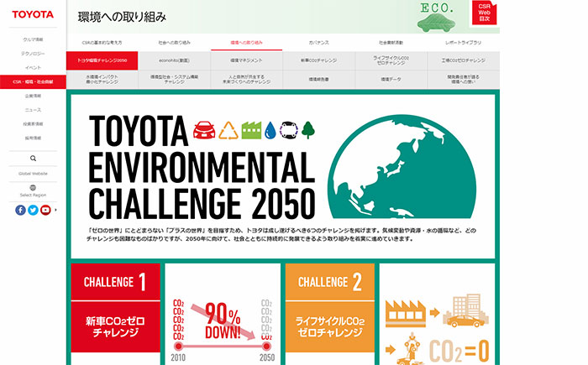588x365 pixels.
Task: Open 環境マネジメント submenu item
Action: [246, 60]
